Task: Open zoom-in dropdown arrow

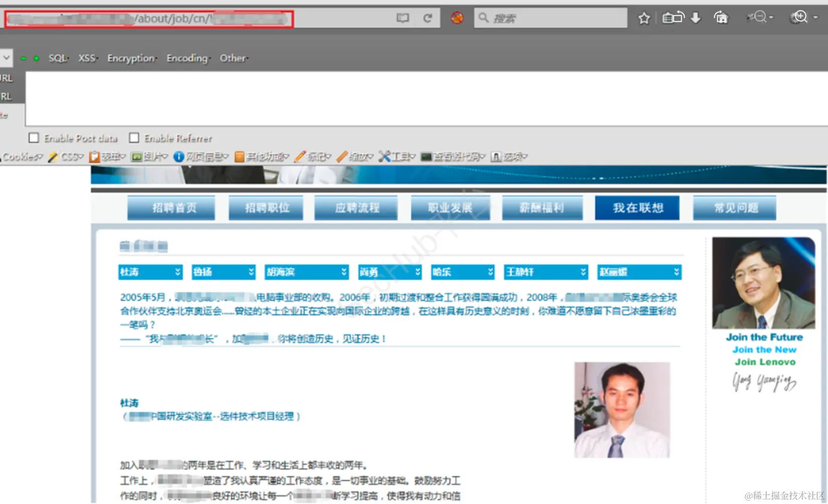Action: [815, 17]
